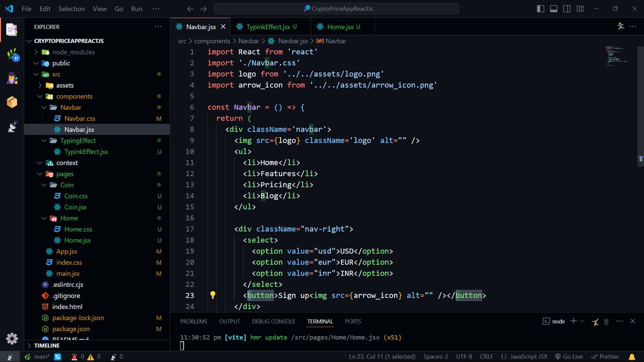This screenshot has height=362, width=644.
Task: Change language mode JavaScript JSX
Action: (x=524, y=357)
